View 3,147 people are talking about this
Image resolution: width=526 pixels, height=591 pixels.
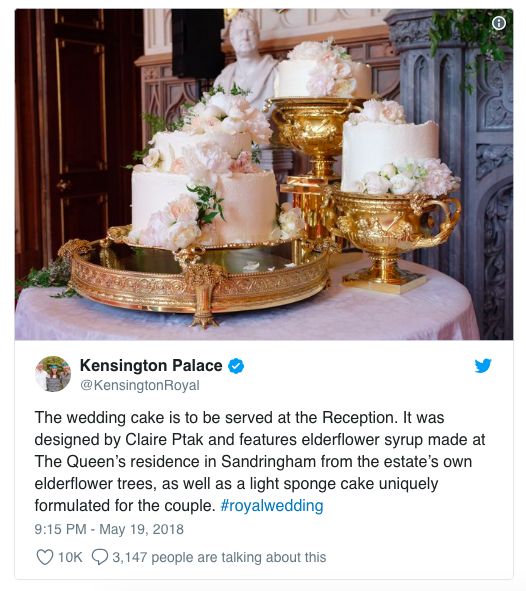point(219,557)
